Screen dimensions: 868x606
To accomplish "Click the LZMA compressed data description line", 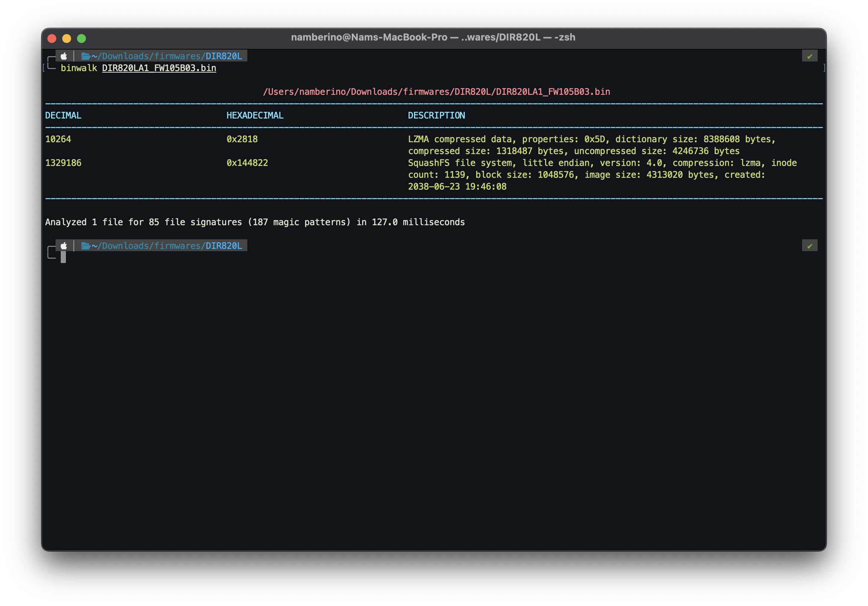I will (x=592, y=139).
